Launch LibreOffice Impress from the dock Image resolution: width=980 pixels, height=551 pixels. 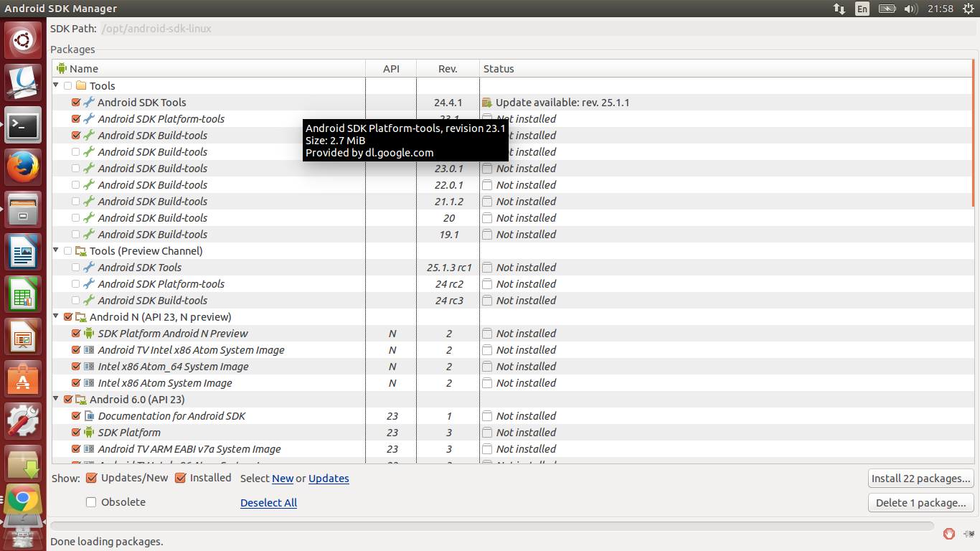[x=23, y=337]
